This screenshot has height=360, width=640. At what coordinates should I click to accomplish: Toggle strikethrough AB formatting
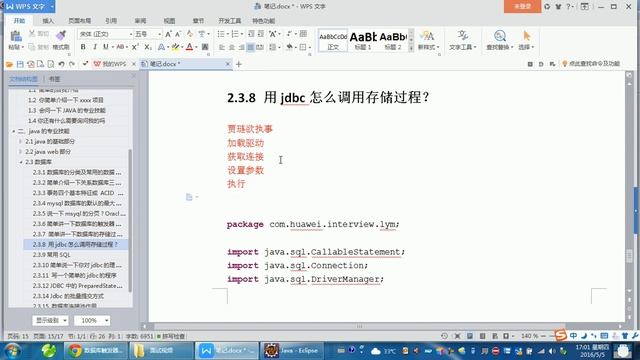pos(120,47)
